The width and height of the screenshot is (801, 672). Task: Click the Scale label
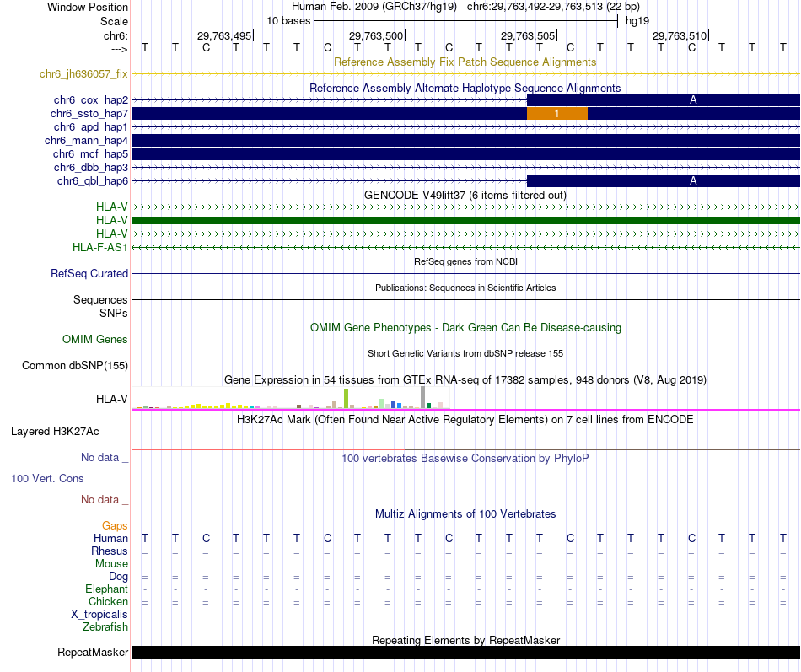(114, 21)
